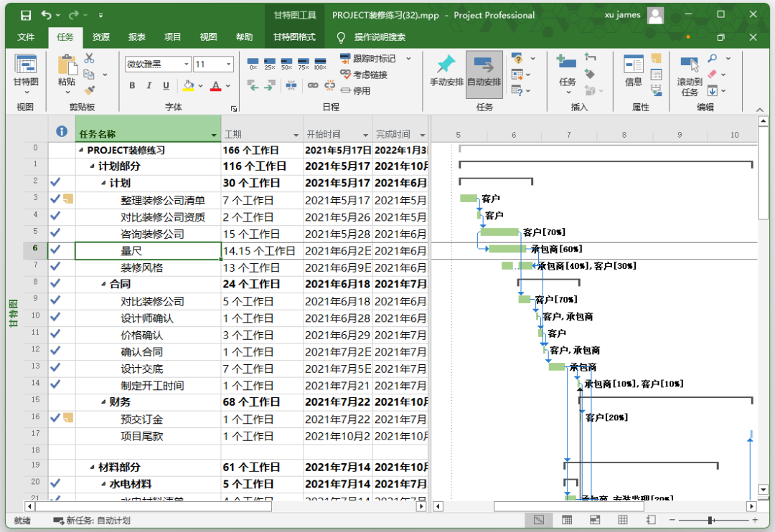
Task: Click the 任务 insert task button
Action: coord(567,74)
